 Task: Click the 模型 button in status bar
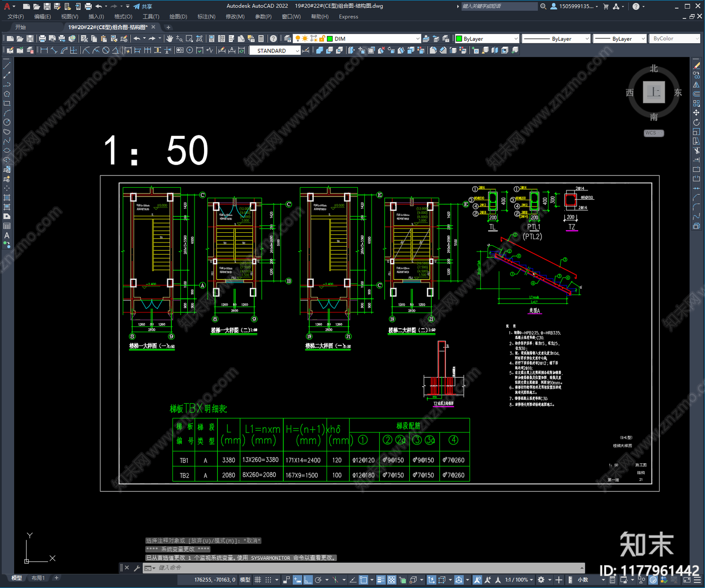coord(245,580)
